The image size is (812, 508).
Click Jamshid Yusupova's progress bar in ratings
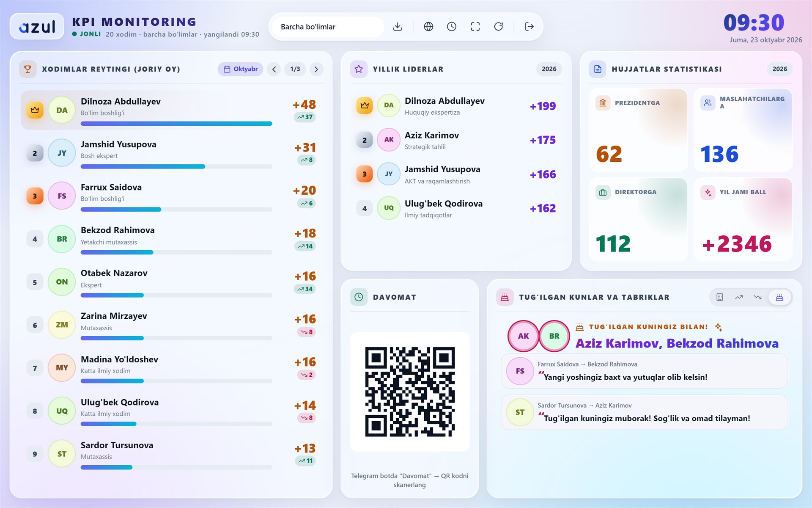(x=176, y=167)
